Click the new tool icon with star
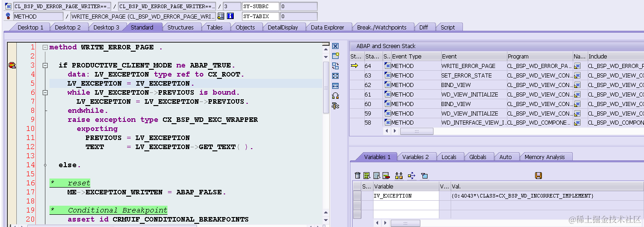 pos(335,56)
